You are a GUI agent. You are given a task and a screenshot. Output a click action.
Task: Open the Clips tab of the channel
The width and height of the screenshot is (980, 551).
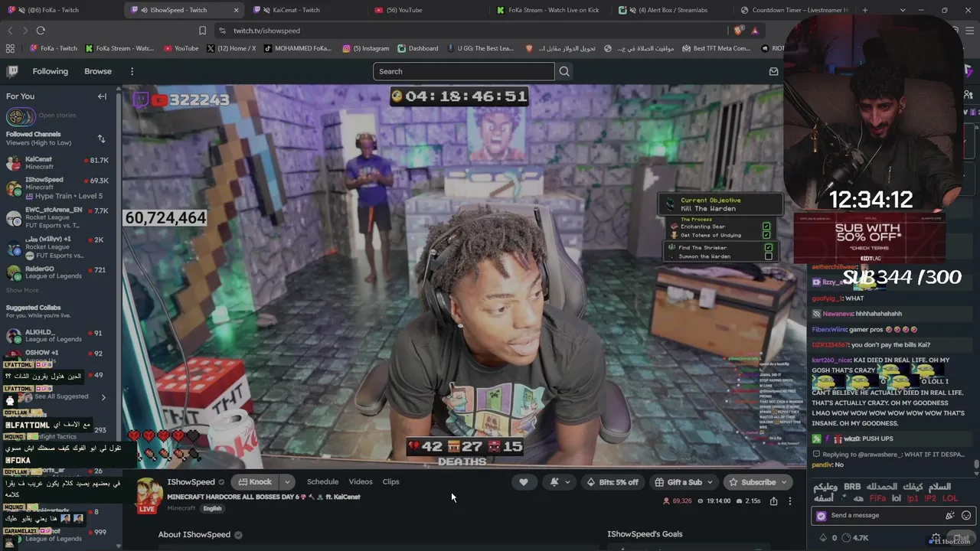[390, 482]
